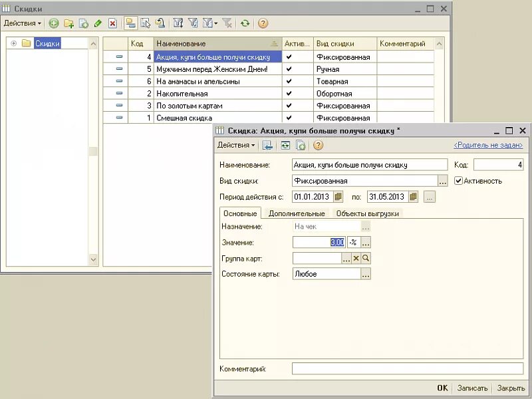Toggle the Активность checkbox
Screen dimensions: 532x399
(x=458, y=181)
